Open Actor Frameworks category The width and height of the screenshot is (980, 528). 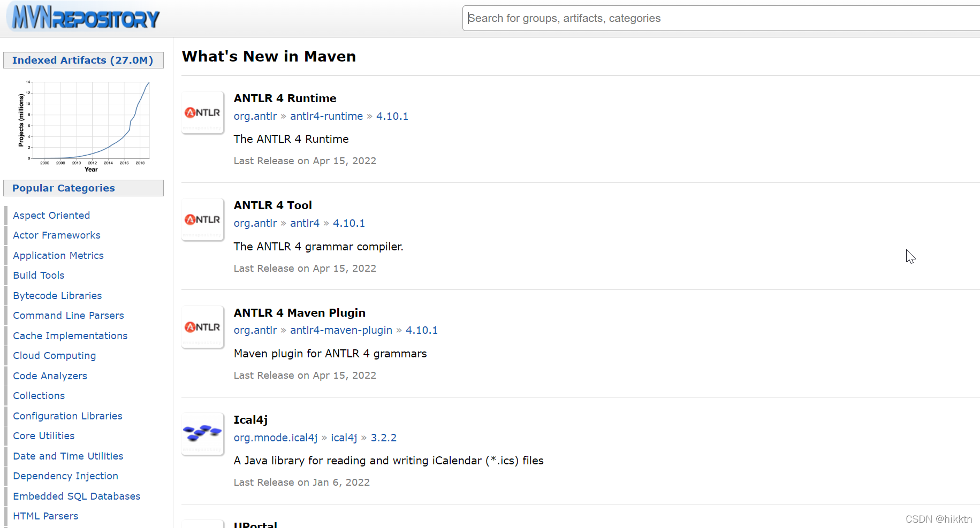(57, 235)
